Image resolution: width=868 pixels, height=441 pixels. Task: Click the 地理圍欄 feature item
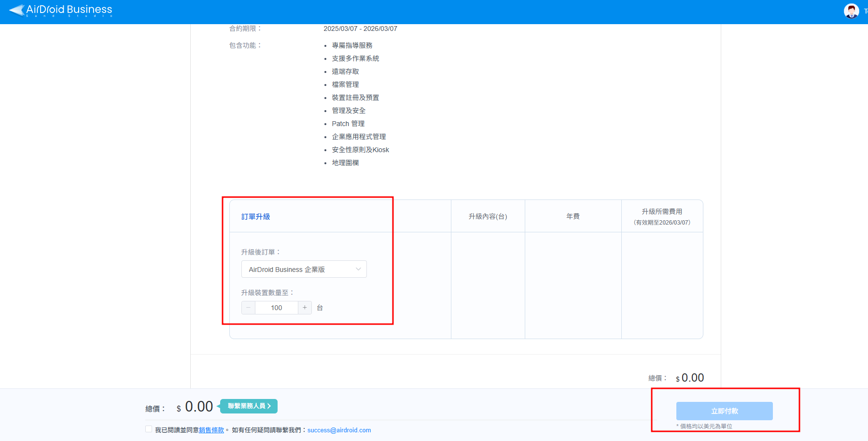(x=346, y=163)
